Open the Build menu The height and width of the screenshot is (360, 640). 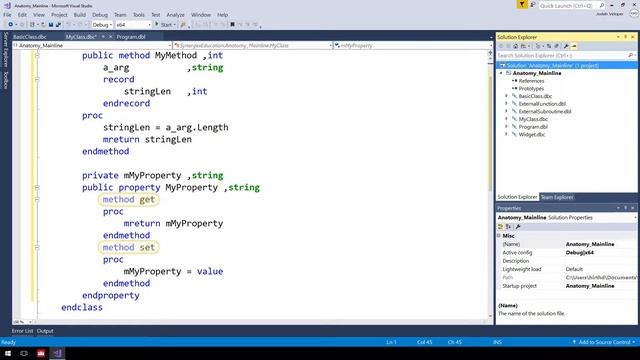(80, 15)
